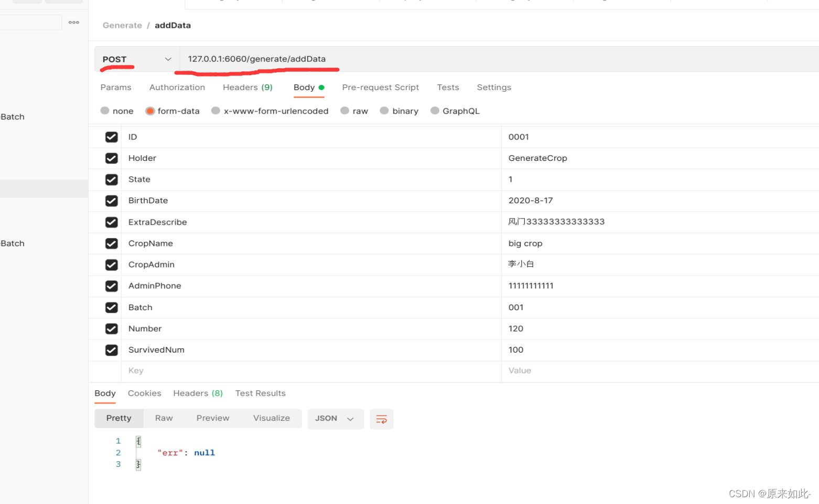819x504 pixels.
Task: Select the Pretty response view
Action: tap(119, 418)
